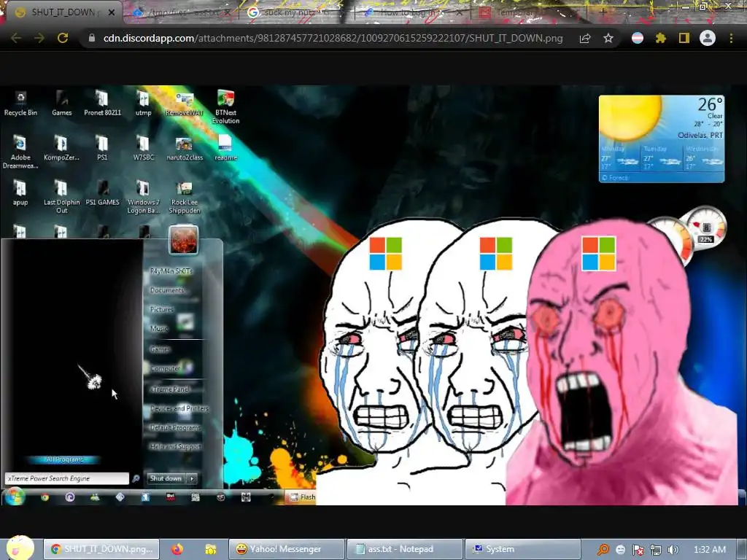Open the Extensions puzzle piece menu
The width and height of the screenshot is (747, 560).
click(x=661, y=38)
